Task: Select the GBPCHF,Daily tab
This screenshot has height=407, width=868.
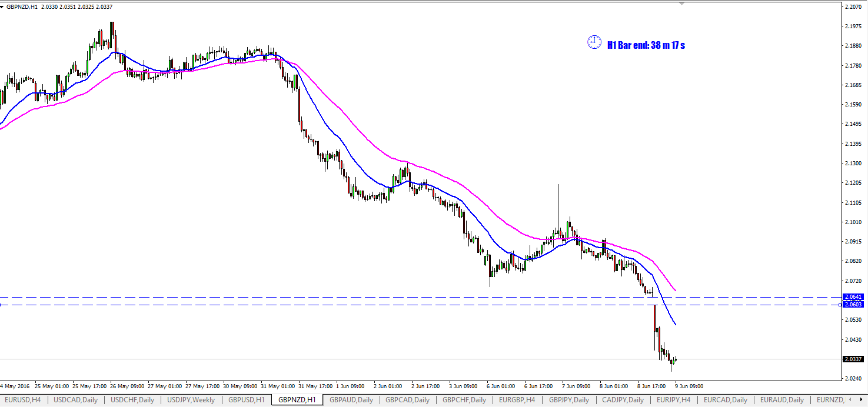Action: coord(464,400)
